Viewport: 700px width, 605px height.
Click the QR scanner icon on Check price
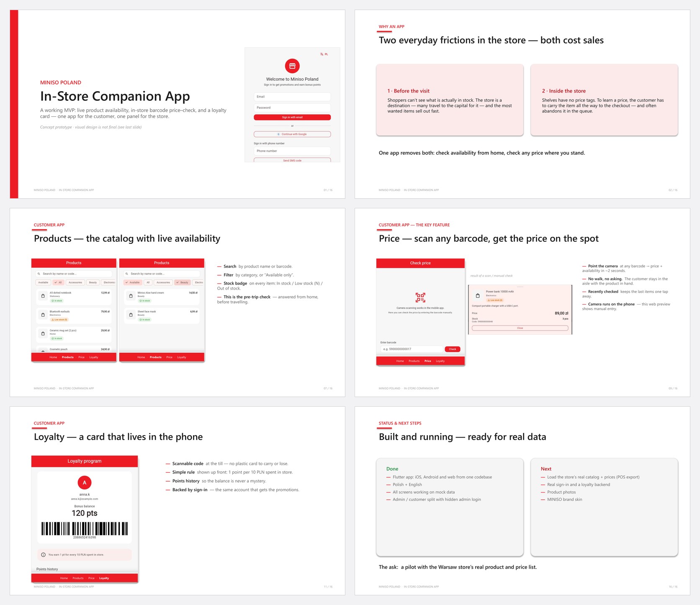tap(420, 297)
